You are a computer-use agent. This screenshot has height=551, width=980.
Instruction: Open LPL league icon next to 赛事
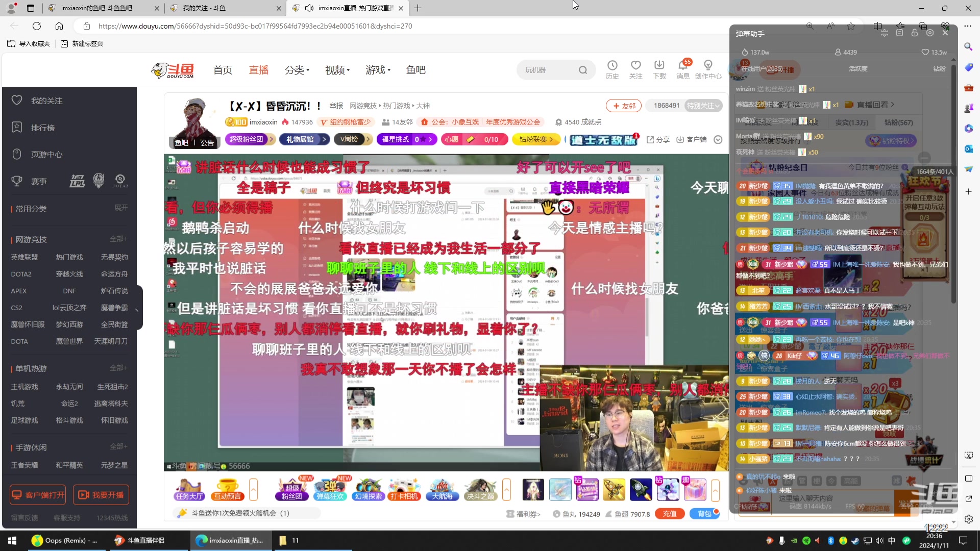[77, 181]
